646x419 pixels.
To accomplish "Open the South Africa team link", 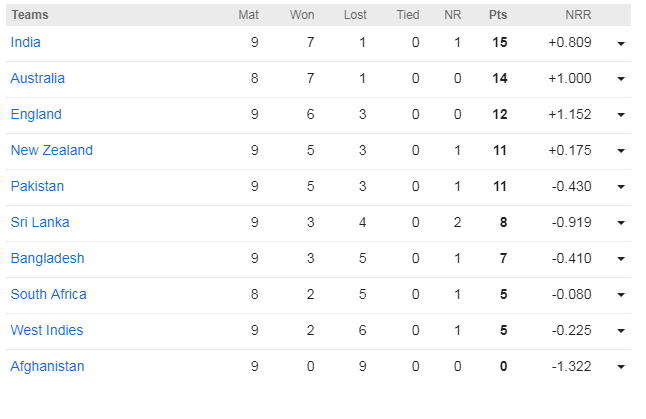I will tap(48, 294).
